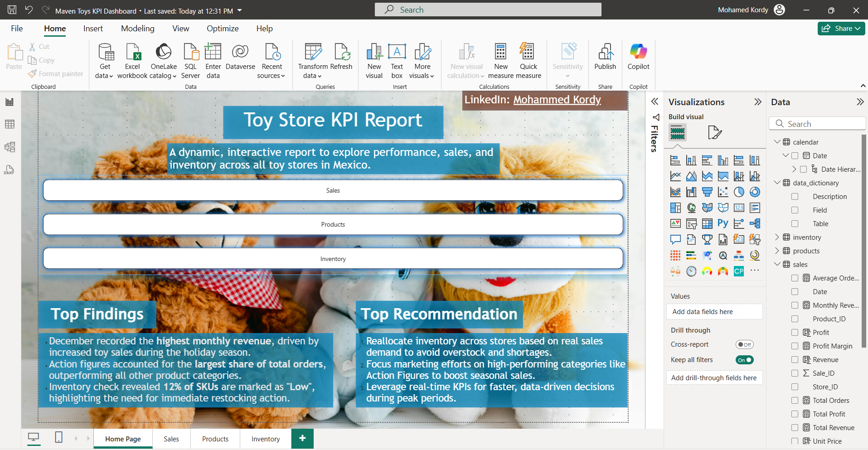This screenshot has width=868, height=450.
Task: Open DAX query view in left sidebar
Action: (10, 170)
